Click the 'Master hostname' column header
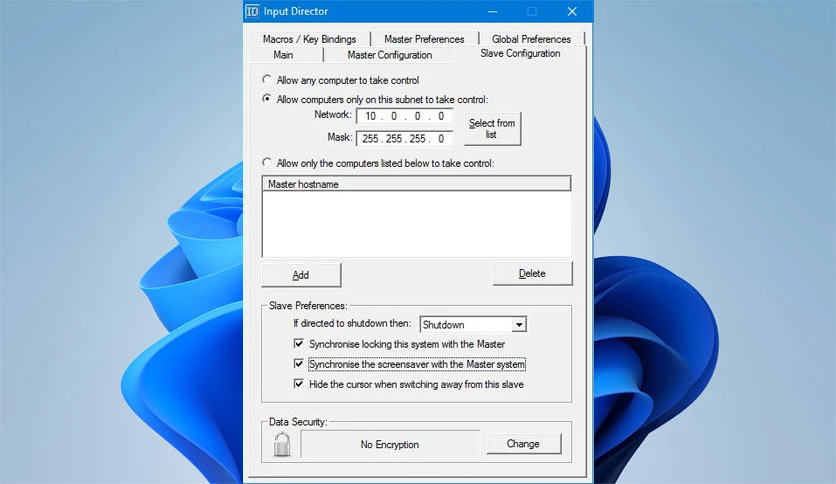Image resolution: width=836 pixels, height=484 pixels. [x=416, y=184]
